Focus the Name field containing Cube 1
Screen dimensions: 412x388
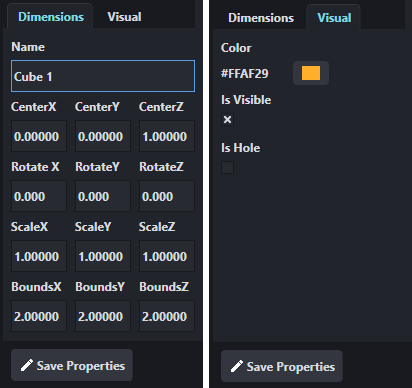103,76
